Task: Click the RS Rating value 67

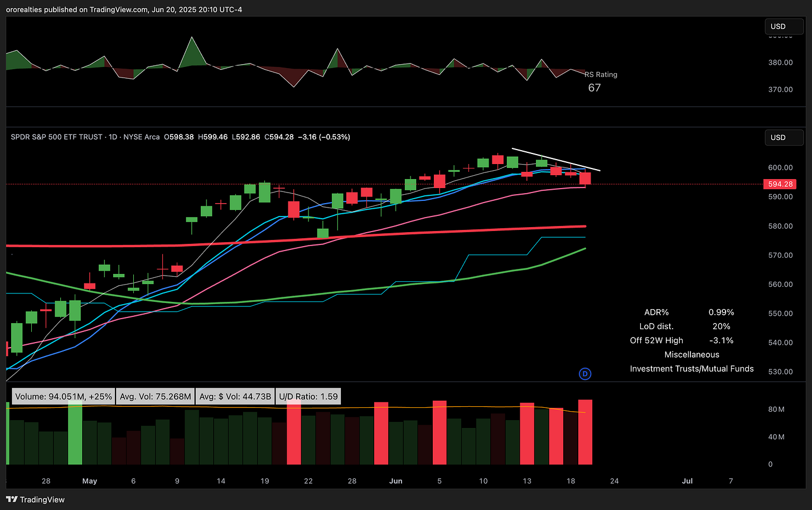Action: (x=594, y=88)
